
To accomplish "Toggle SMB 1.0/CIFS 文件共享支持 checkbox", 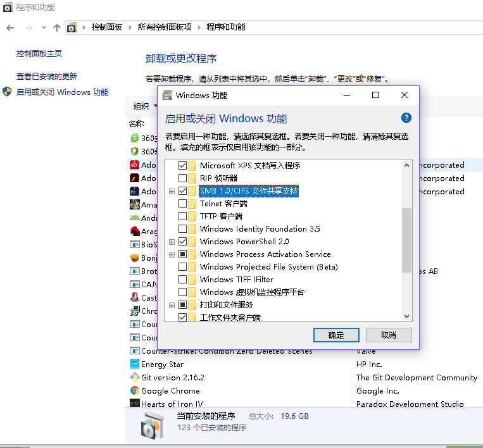I will (182, 191).
